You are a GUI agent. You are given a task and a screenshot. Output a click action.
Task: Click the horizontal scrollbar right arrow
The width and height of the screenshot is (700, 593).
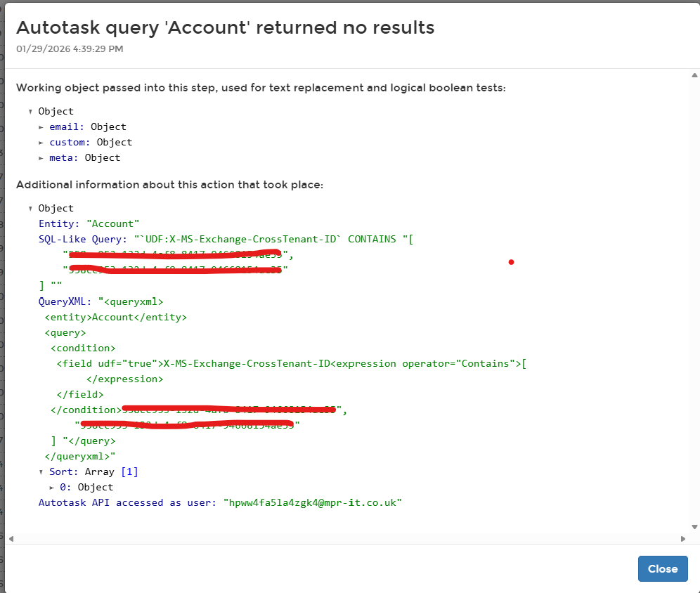coord(684,539)
